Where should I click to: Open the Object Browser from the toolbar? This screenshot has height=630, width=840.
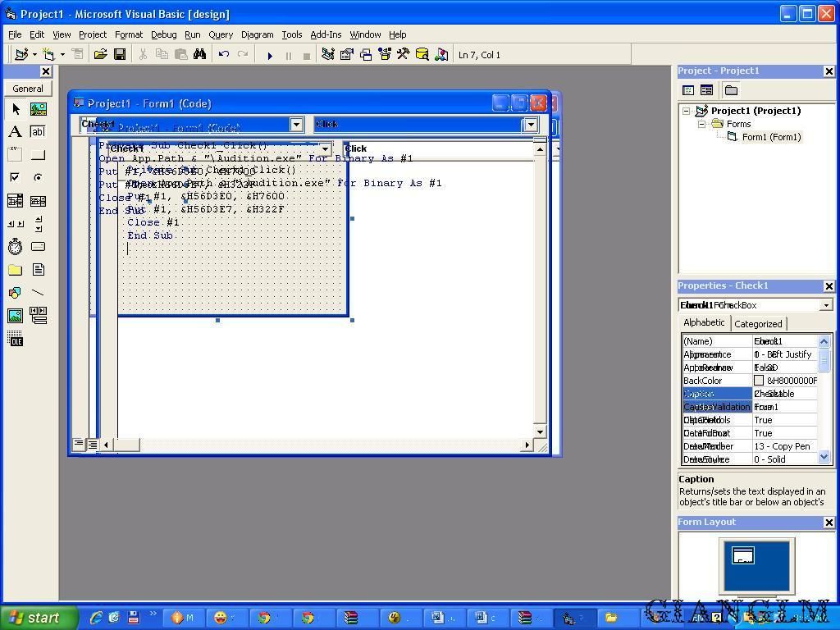[384, 55]
